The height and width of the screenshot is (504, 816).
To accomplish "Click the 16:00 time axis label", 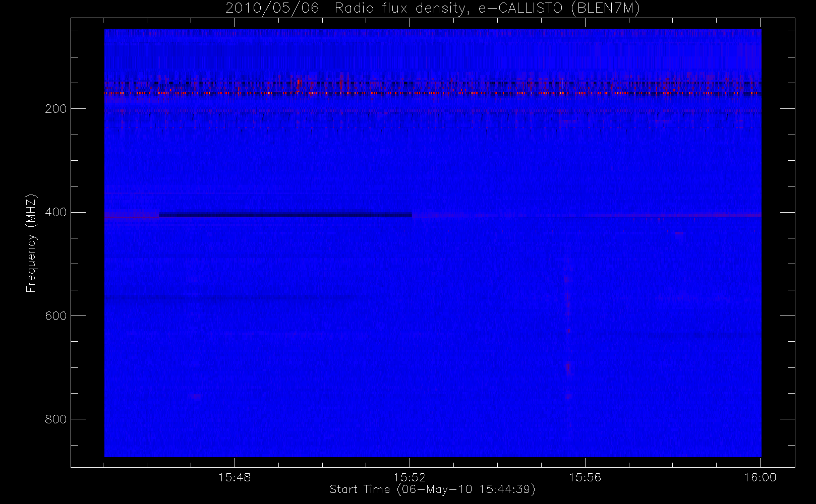I will 760,477.
